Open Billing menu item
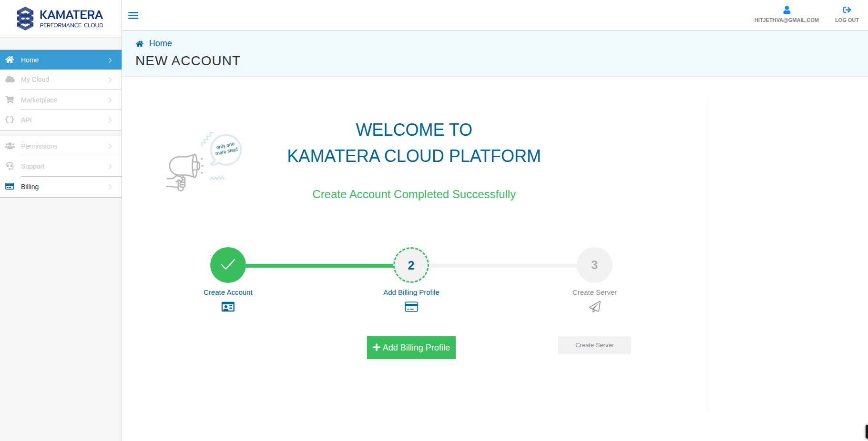The image size is (868, 441). point(61,187)
